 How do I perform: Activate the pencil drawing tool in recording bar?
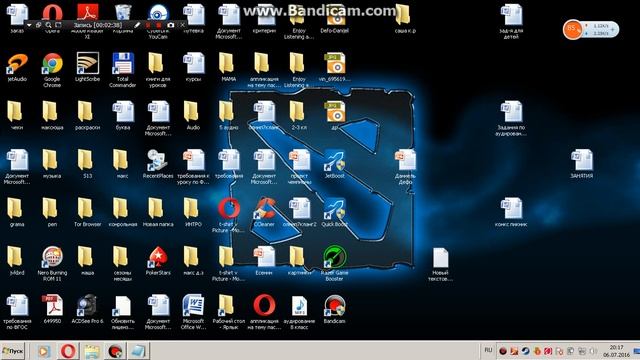click(137, 25)
